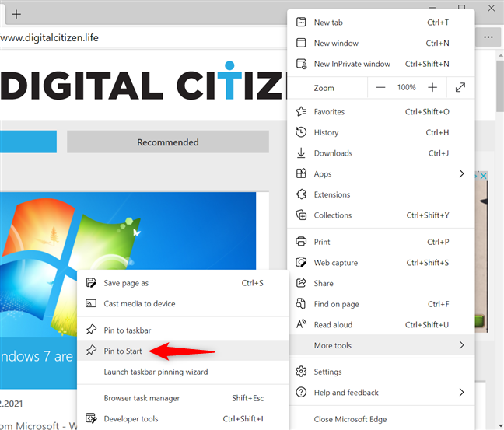Click the New window icon
504x430 pixels.
301,43
